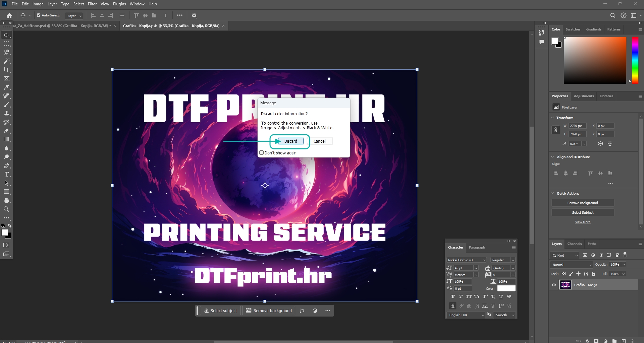The image size is (644, 343).
Task: Click the foreground color swatch in toolbar
Action: (x=5, y=232)
